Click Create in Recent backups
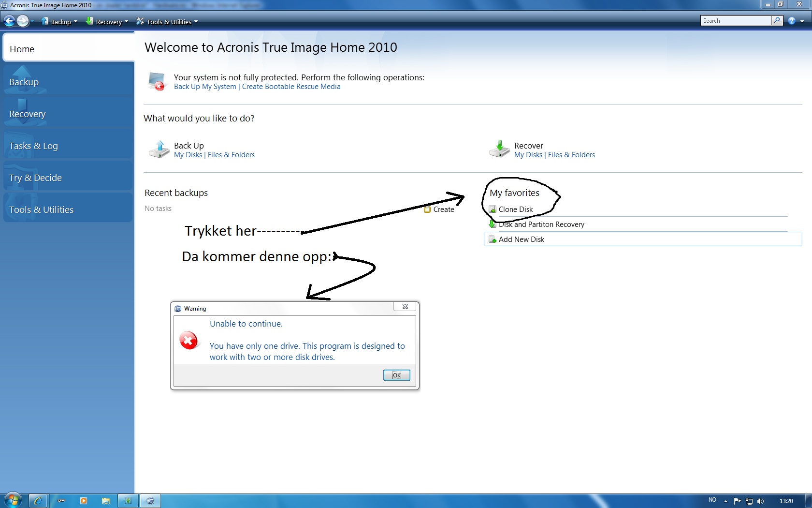The image size is (812, 508). pyautogui.click(x=439, y=209)
